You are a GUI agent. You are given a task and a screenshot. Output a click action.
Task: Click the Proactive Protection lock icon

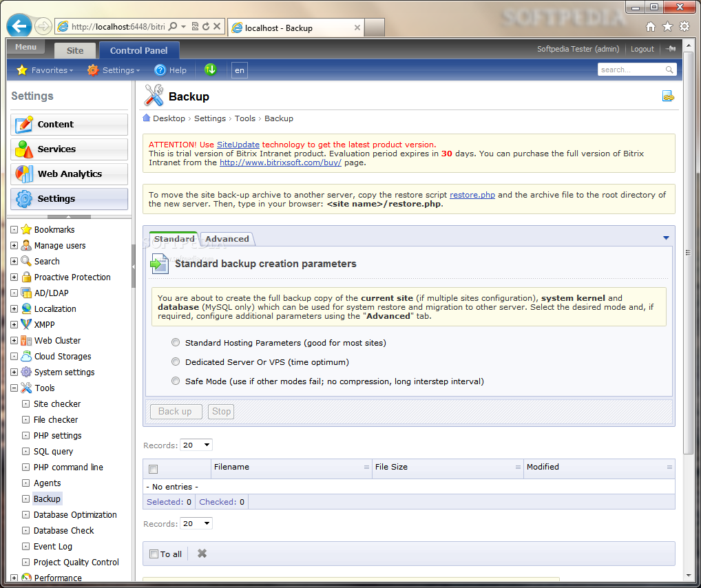tap(26, 277)
